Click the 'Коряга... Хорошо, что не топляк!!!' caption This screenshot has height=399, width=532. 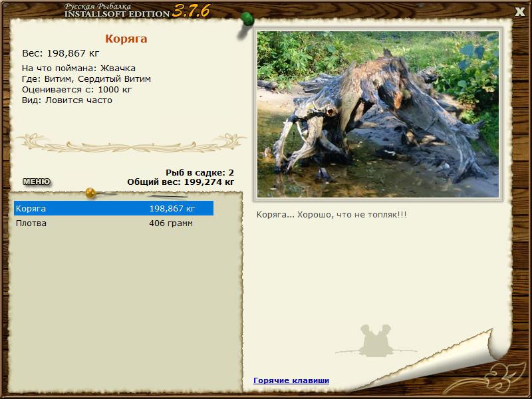[331, 215]
